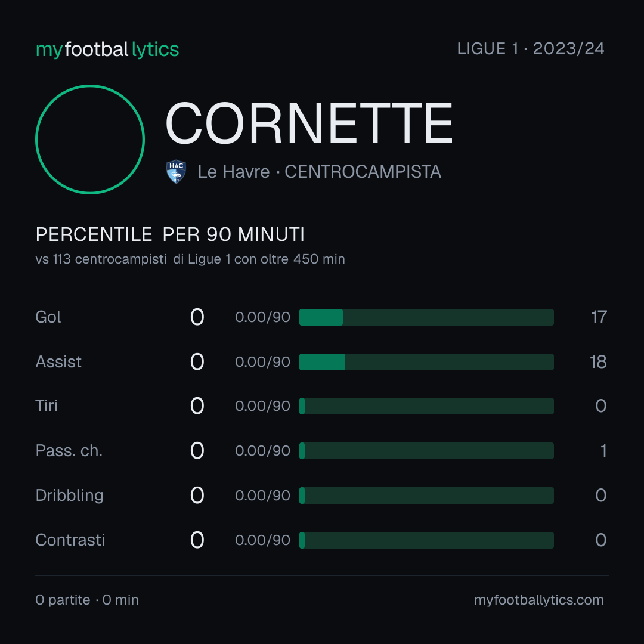Click the LIGUE 1 · 2023/24 label
The width and height of the screenshot is (644, 644).
click(x=531, y=48)
